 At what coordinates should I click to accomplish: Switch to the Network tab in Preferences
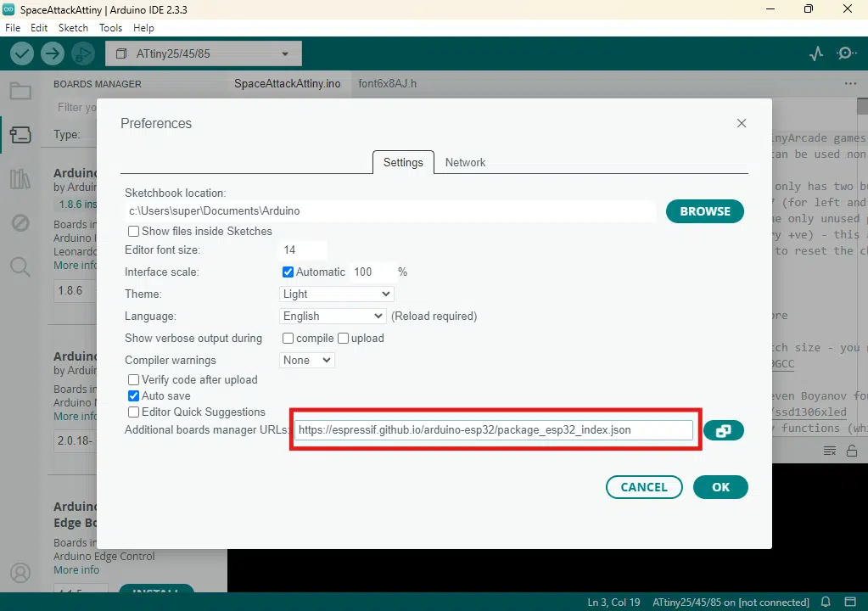465,162
